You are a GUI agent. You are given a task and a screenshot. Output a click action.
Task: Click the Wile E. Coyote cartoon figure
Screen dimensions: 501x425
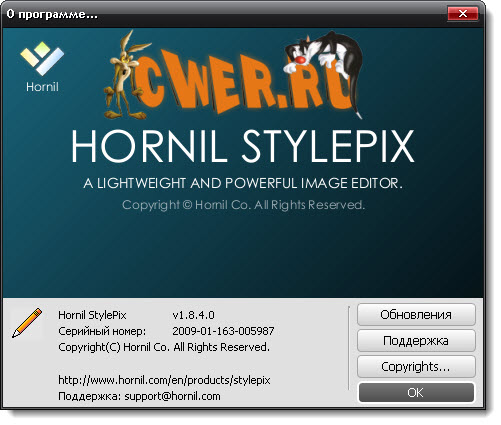[x=124, y=76]
